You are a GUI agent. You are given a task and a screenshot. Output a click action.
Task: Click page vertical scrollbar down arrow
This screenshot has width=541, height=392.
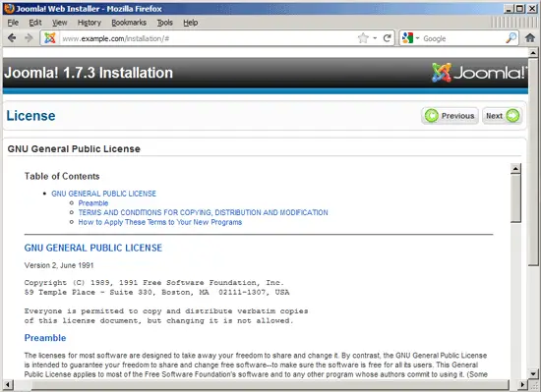point(533,373)
